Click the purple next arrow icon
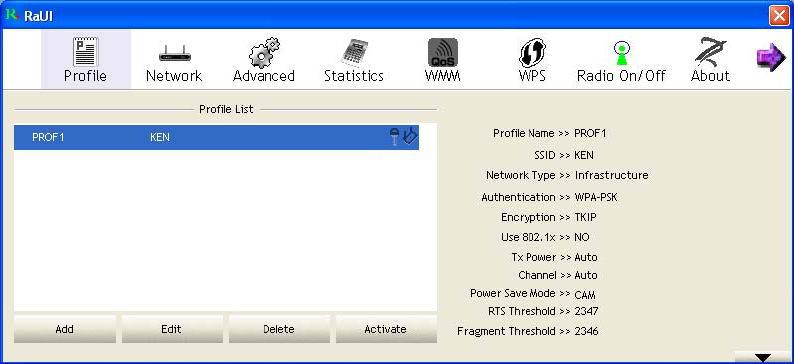The width and height of the screenshot is (794, 364). tap(770, 57)
